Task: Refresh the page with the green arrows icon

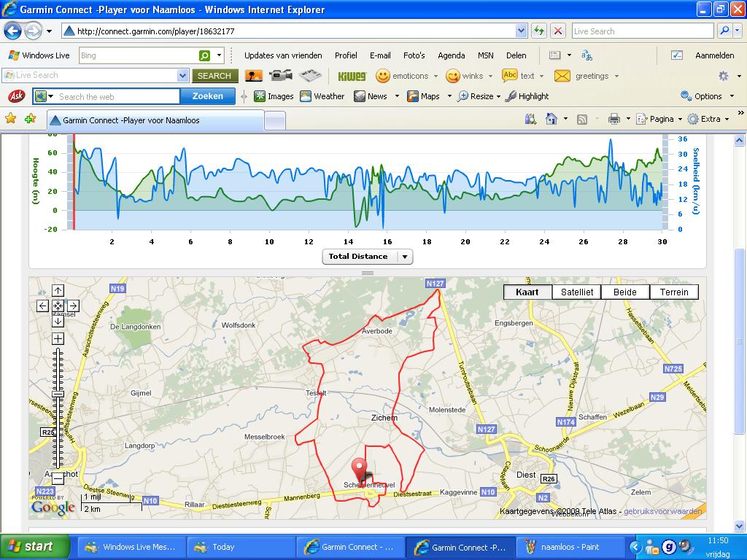Action: (539, 31)
